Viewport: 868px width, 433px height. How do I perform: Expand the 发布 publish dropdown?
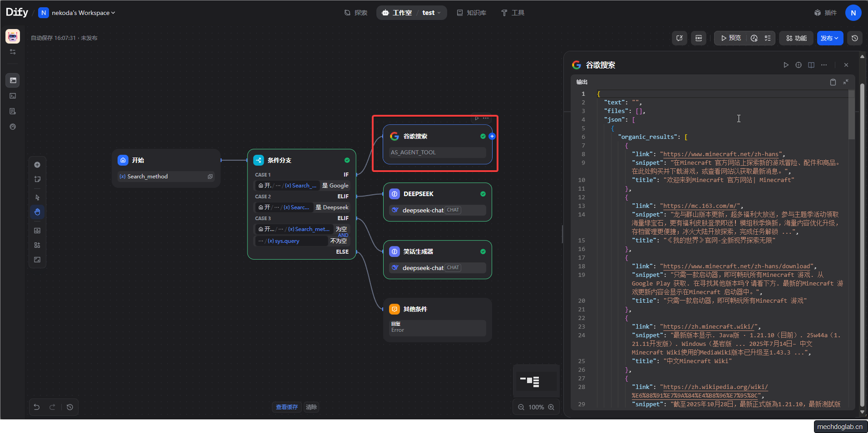830,38
